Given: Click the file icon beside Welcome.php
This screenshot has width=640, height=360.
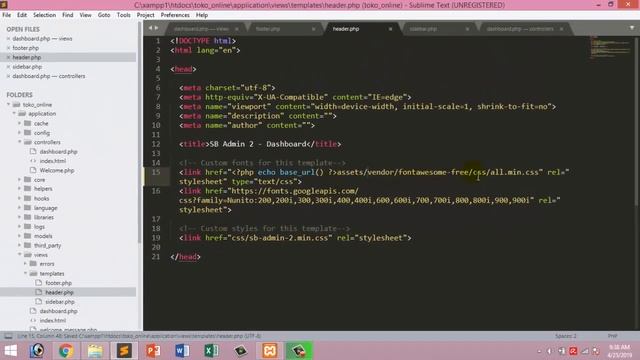Looking at the screenshot, I should tap(33, 170).
